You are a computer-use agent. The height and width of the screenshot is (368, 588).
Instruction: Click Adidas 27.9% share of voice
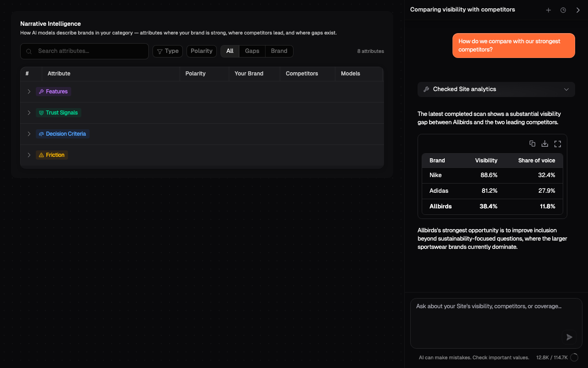tap(547, 191)
